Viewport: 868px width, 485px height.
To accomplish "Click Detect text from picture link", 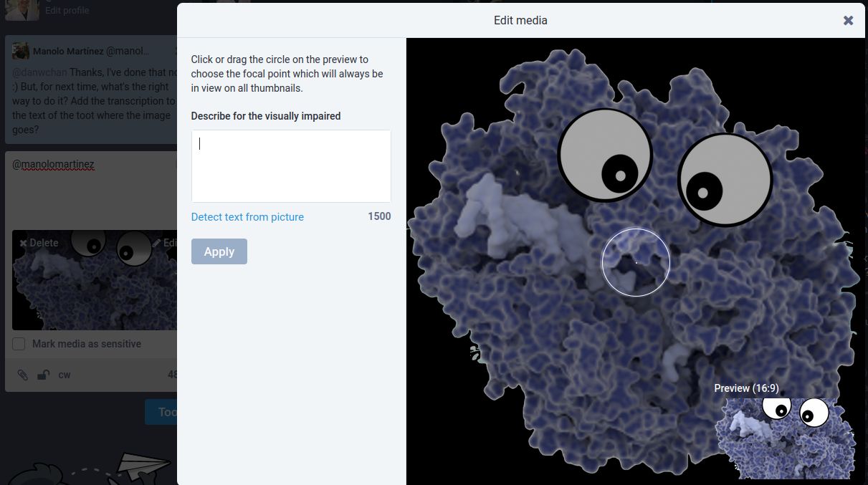I will click(x=247, y=217).
